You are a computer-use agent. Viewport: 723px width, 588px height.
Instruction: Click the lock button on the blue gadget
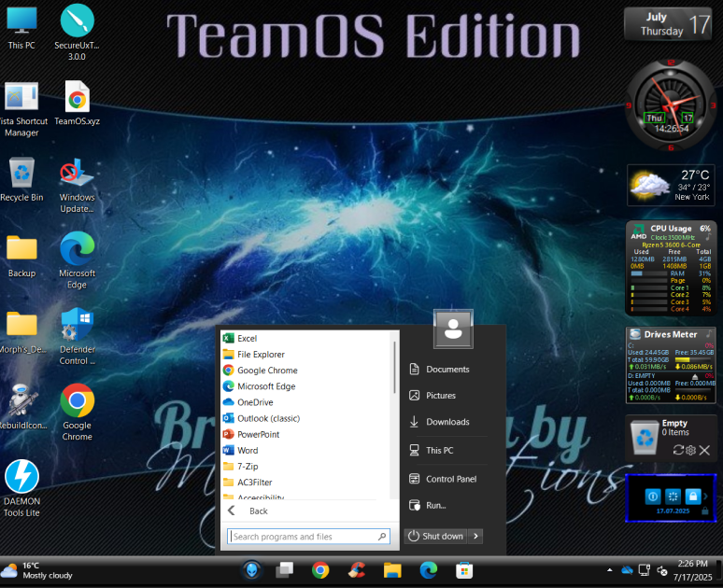[x=692, y=497]
